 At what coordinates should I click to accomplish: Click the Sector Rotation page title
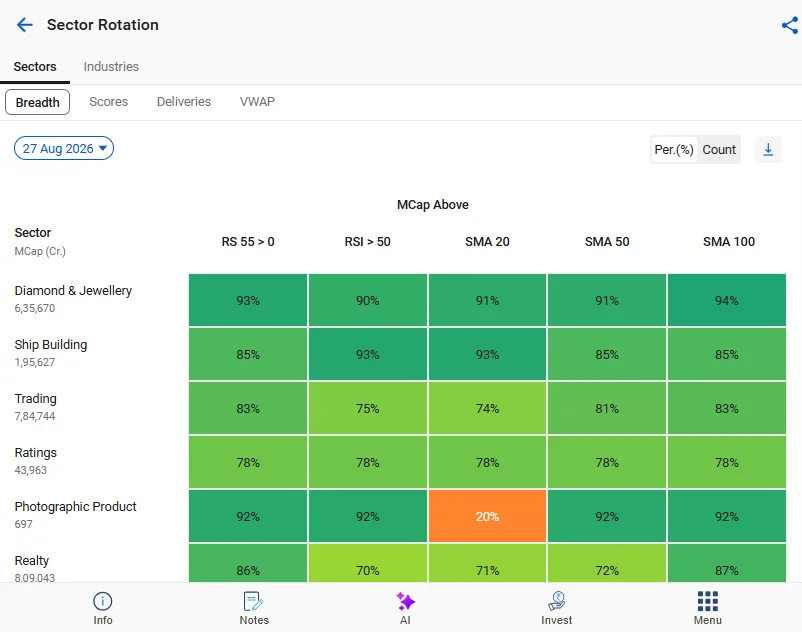[103, 25]
